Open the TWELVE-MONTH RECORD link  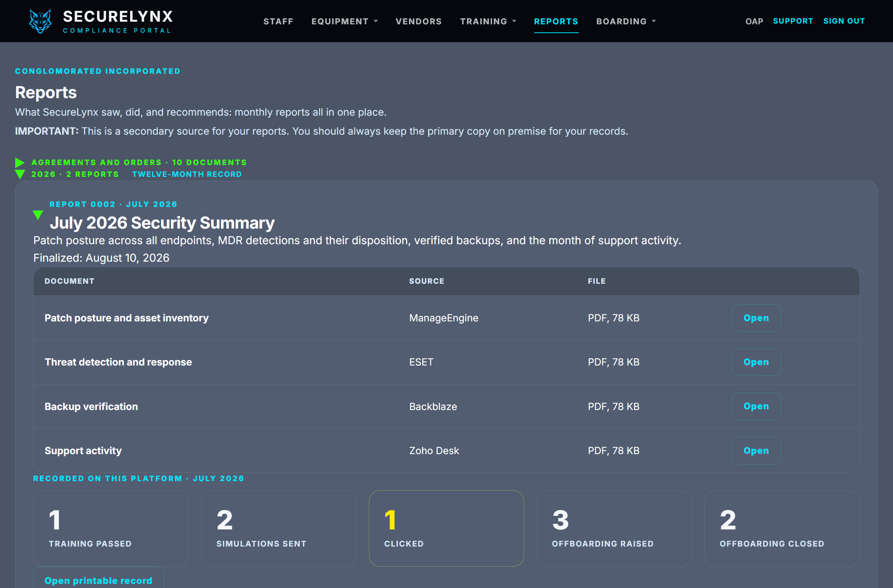187,174
